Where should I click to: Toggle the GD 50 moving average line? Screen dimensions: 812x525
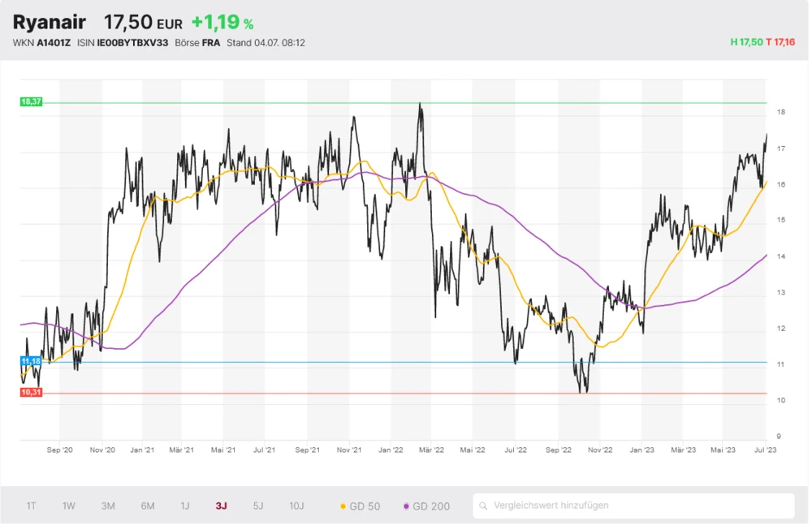click(x=359, y=506)
